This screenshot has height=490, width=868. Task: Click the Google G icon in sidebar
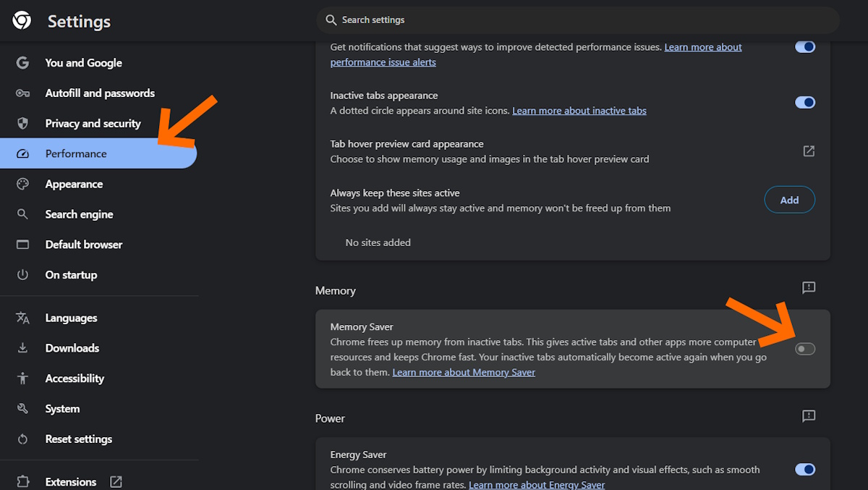click(x=22, y=63)
